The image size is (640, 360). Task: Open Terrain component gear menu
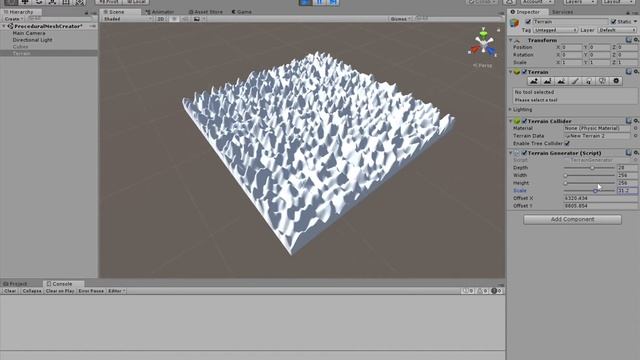click(x=636, y=72)
